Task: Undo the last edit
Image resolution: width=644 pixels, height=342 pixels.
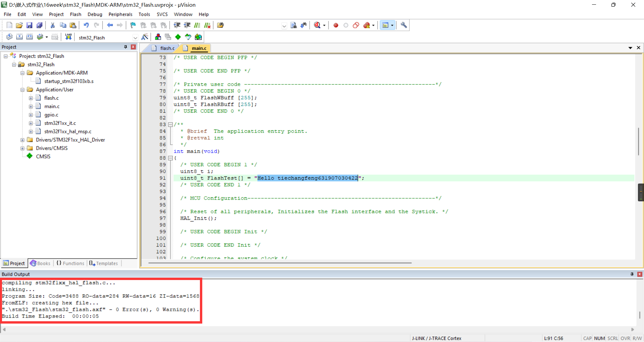Action: pyautogui.click(x=86, y=25)
